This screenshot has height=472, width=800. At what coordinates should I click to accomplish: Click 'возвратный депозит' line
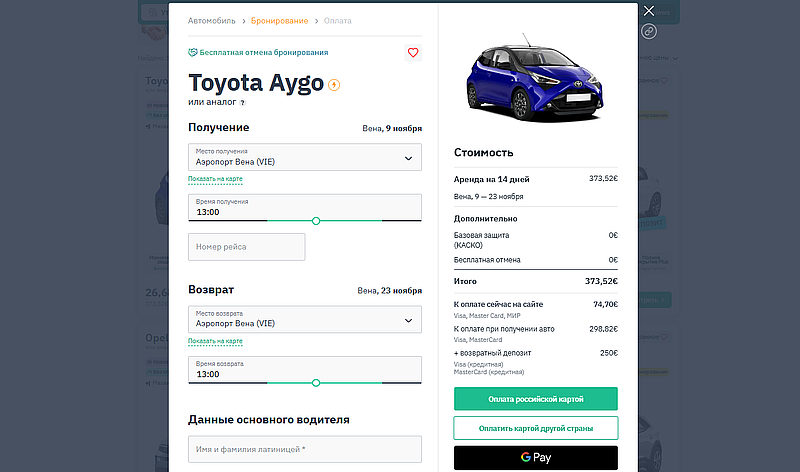[x=536, y=353]
